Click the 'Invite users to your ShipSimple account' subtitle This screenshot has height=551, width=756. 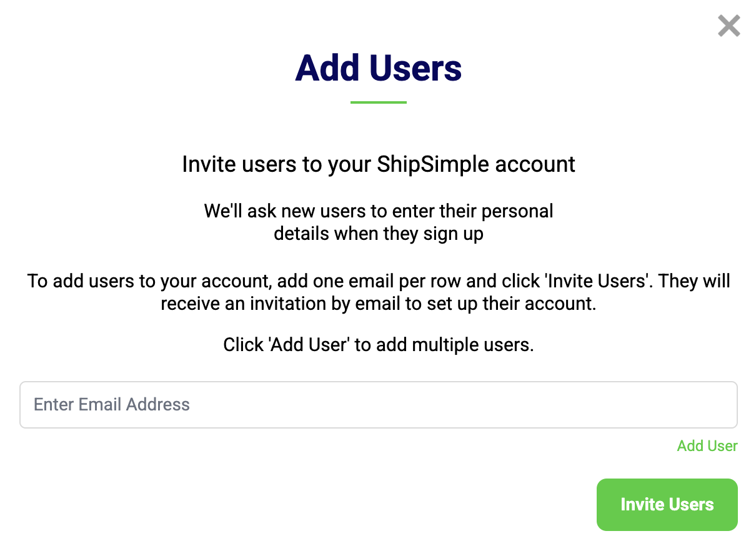click(378, 164)
